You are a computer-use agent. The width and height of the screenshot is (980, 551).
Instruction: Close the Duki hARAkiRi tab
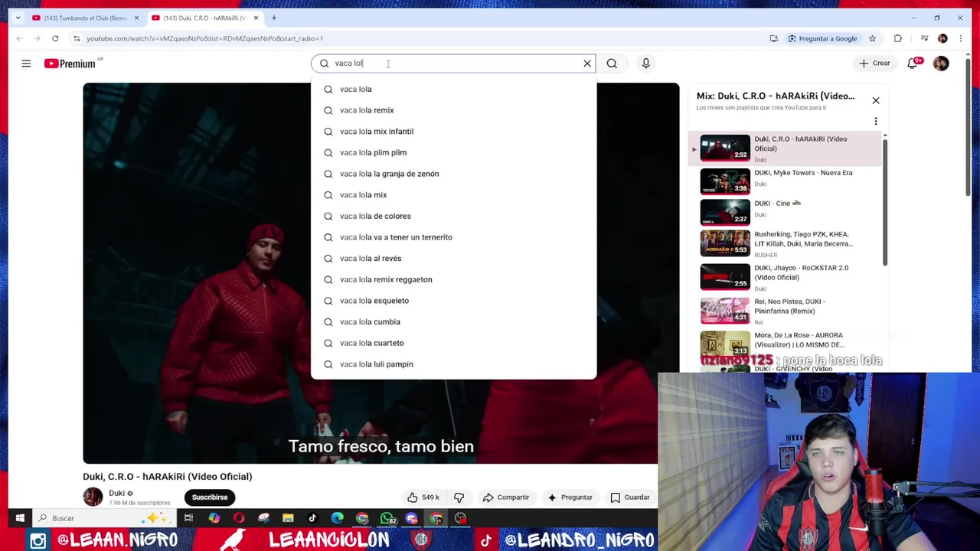(x=256, y=18)
